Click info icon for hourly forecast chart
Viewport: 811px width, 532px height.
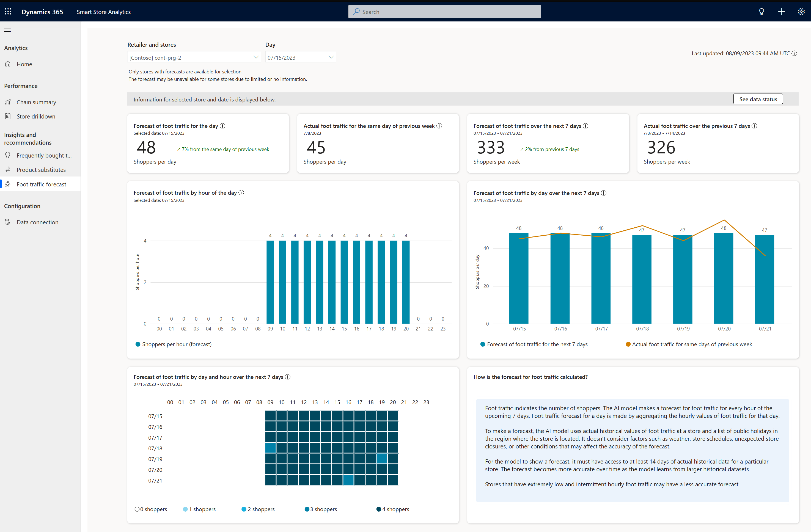click(x=241, y=193)
